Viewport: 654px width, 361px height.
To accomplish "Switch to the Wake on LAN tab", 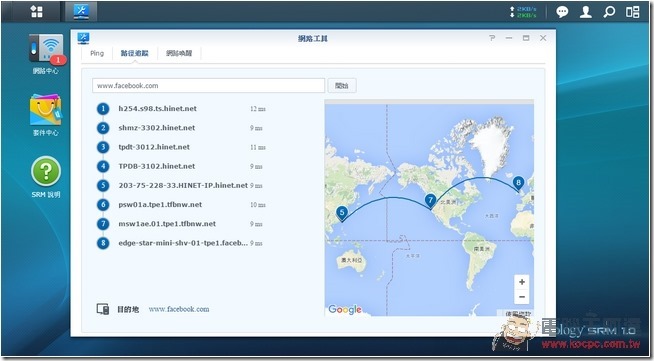I will click(x=179, y=53).
